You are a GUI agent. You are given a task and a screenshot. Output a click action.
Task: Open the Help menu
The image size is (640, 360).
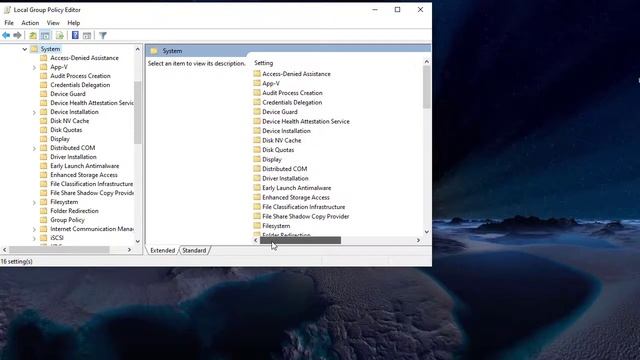(x=74, y=23)
